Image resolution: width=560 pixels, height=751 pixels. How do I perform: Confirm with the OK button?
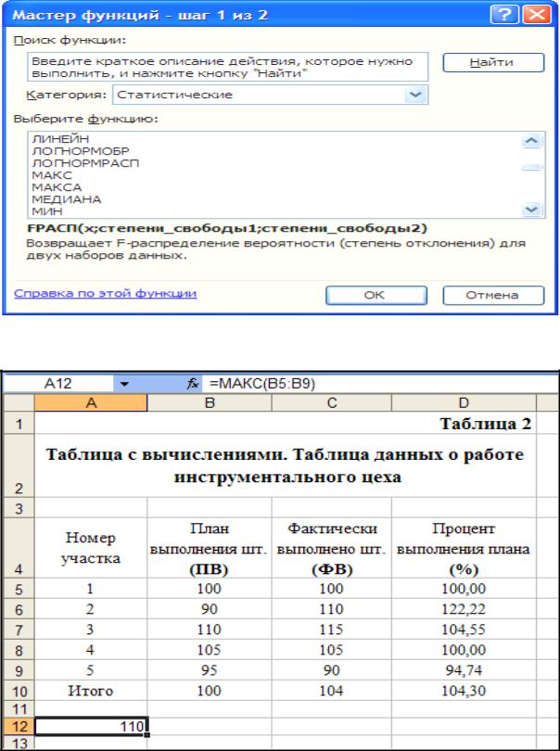376,295
